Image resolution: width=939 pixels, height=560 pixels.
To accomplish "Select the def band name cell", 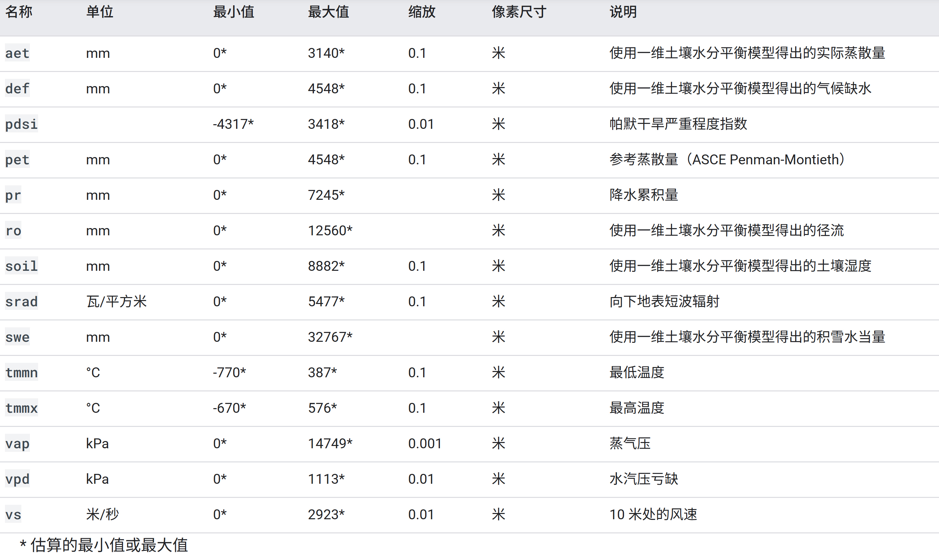I will coord(17,89).
